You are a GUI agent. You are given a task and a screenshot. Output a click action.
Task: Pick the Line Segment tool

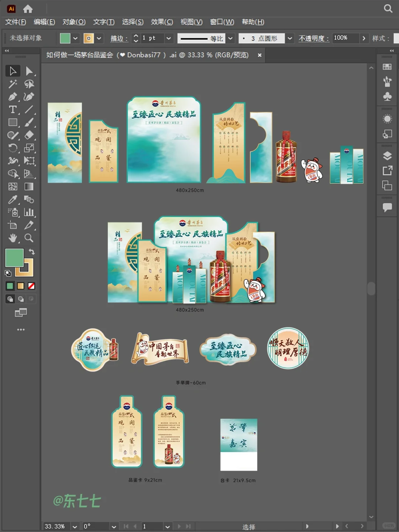[x=29, y=110]
